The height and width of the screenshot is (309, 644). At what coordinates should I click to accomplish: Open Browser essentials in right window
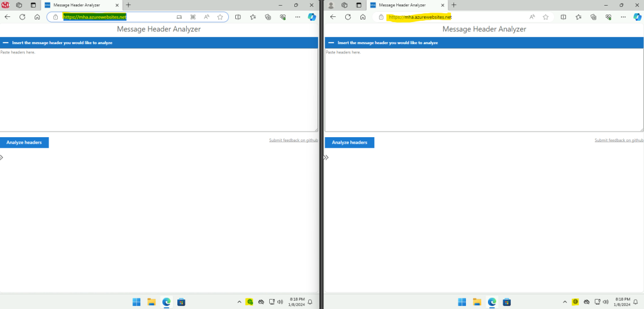pos(608,17)
